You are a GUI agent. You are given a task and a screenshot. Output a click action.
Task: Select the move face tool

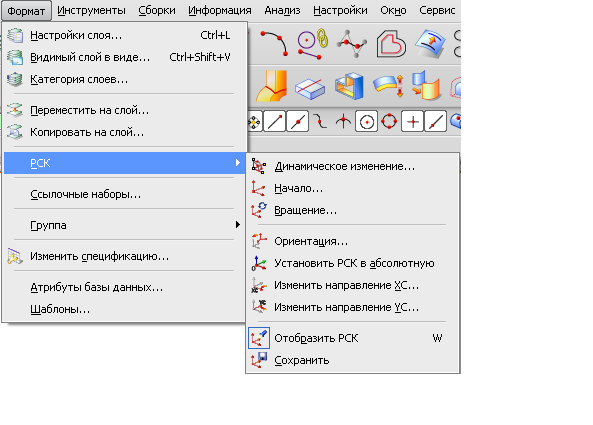tap(427, 85)
